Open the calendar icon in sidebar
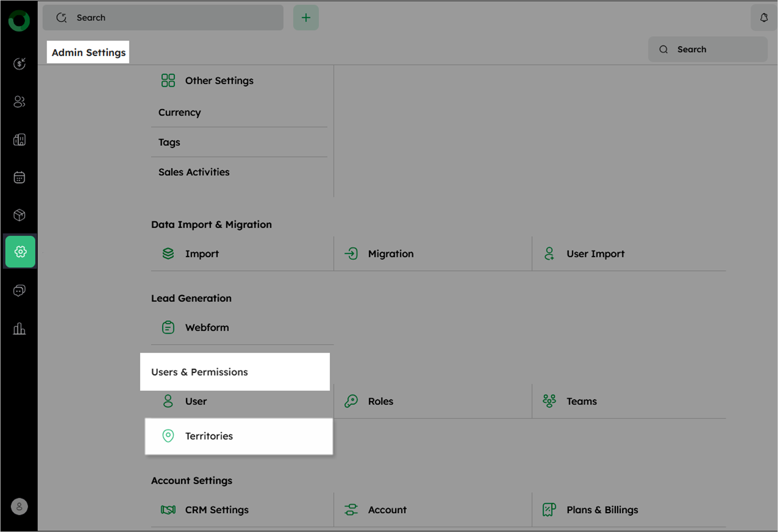Screen dimensions: 778x532 (19, 178)
